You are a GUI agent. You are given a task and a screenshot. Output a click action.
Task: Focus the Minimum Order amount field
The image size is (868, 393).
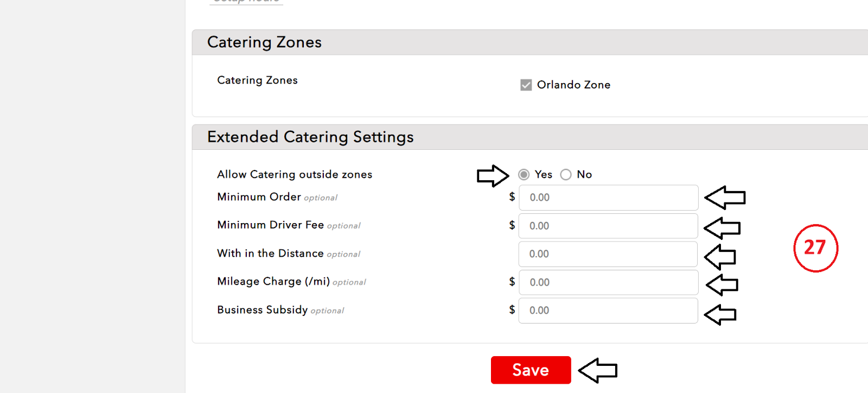[x=608, y=198]
